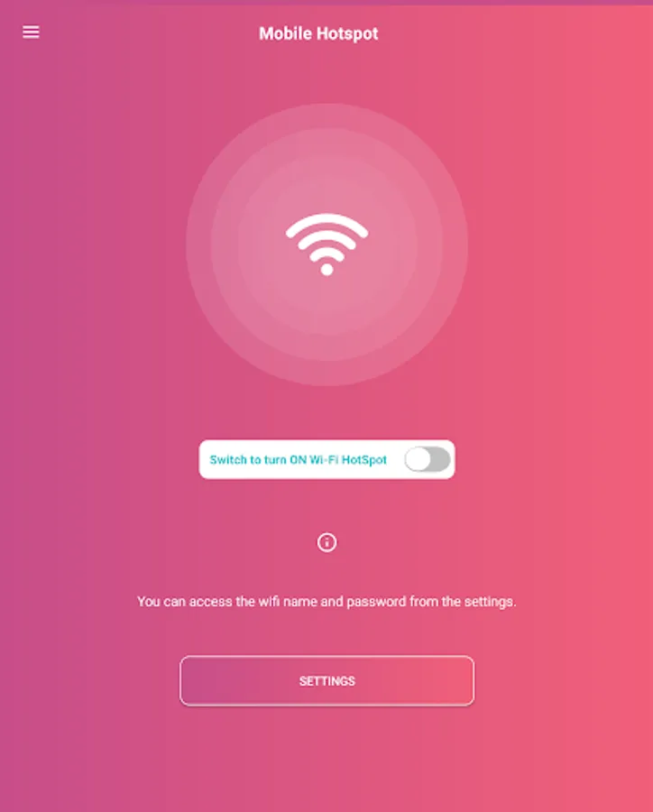Expand the side drawer via three-line icon
Screen dimensions: 653x812
[x=31, y=32]
